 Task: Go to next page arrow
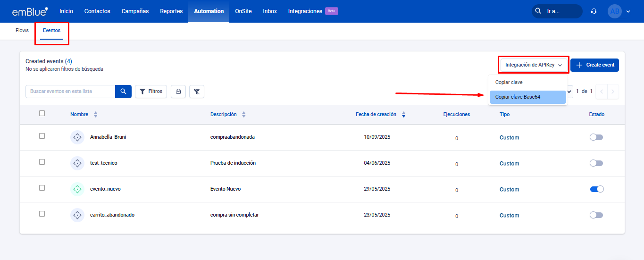coord(613,92)
